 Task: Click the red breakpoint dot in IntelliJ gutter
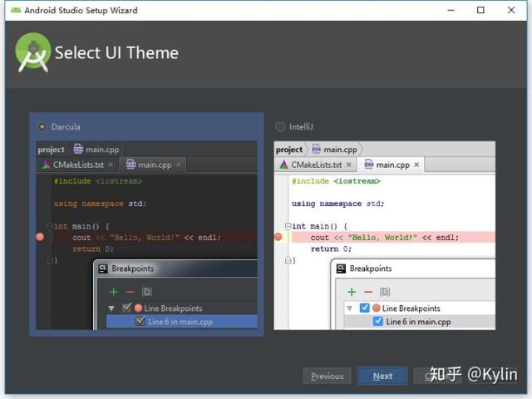point(278,237)
